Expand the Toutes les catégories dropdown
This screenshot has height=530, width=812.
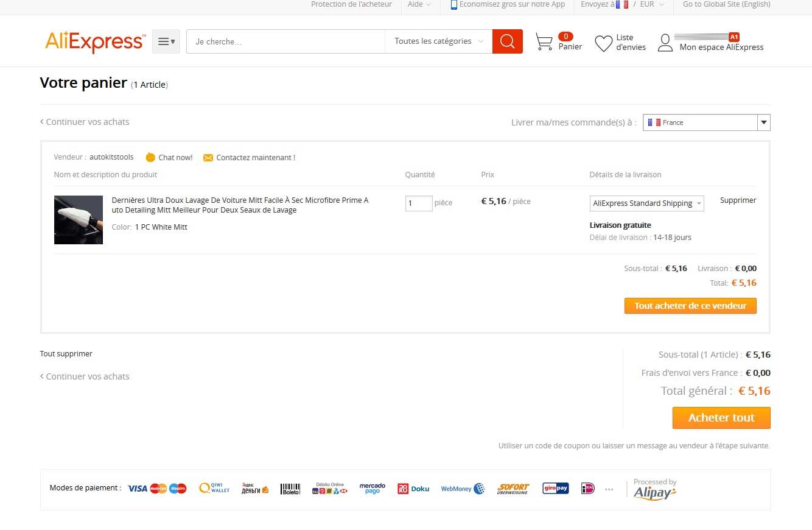point(438,41)
